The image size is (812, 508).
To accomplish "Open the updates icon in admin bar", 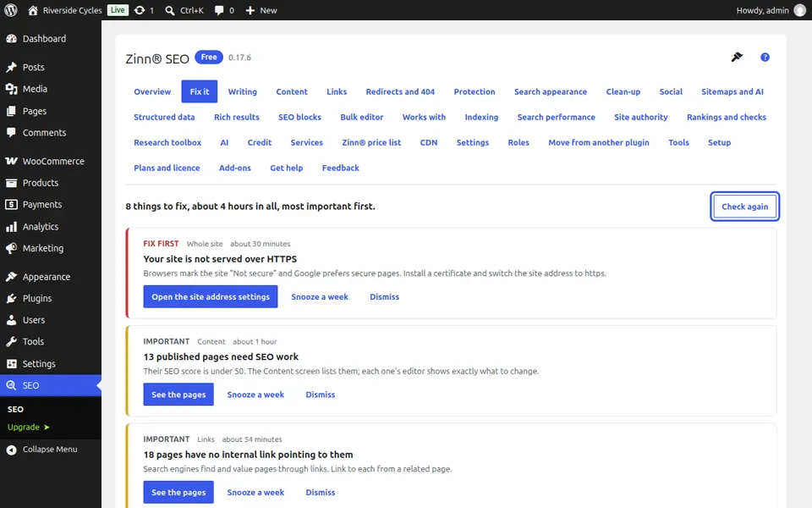I will (140, 10).
